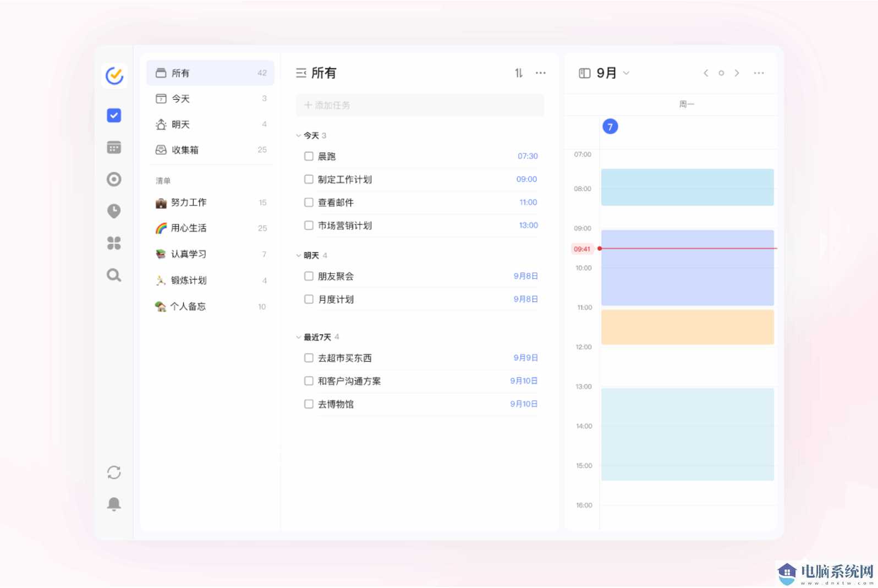
Task: Open notifications bell icon
Action: coord(114,504)
